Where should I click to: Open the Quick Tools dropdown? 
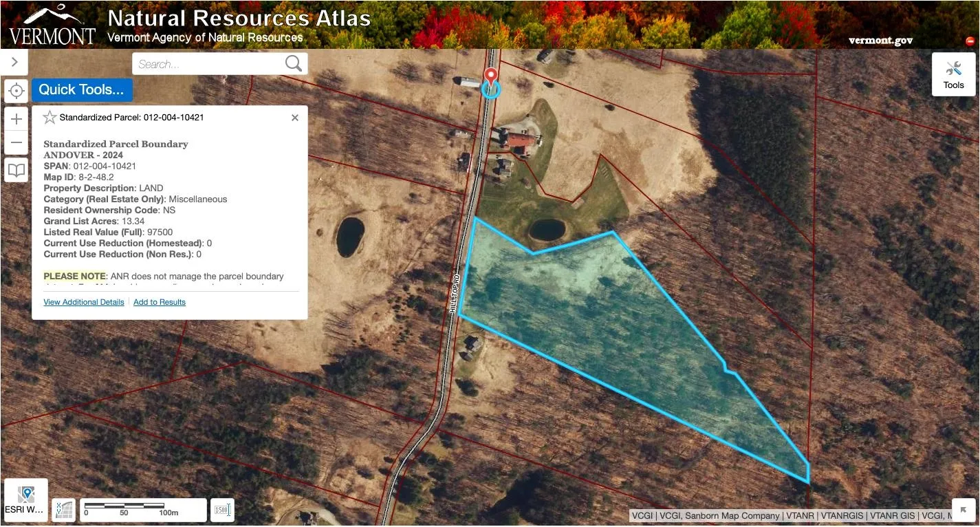click(x=82, y=89)
